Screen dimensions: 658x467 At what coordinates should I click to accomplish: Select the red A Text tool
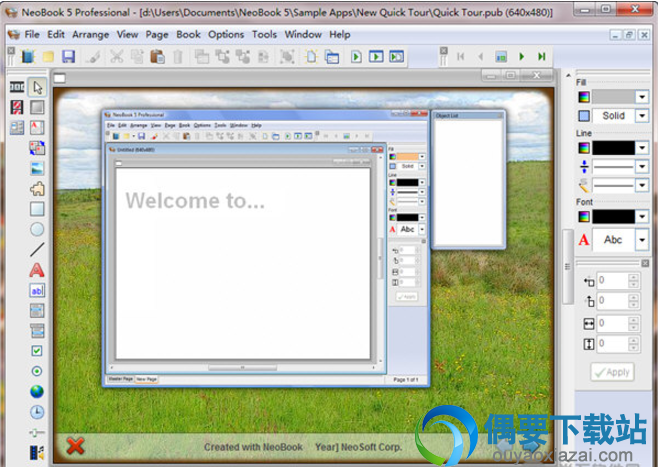tap(37, 270)
